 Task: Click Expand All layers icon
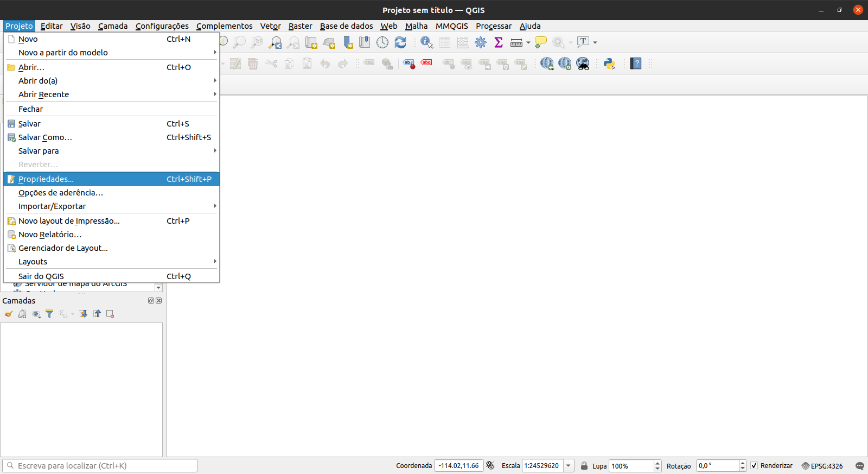(x=83, y=314)
